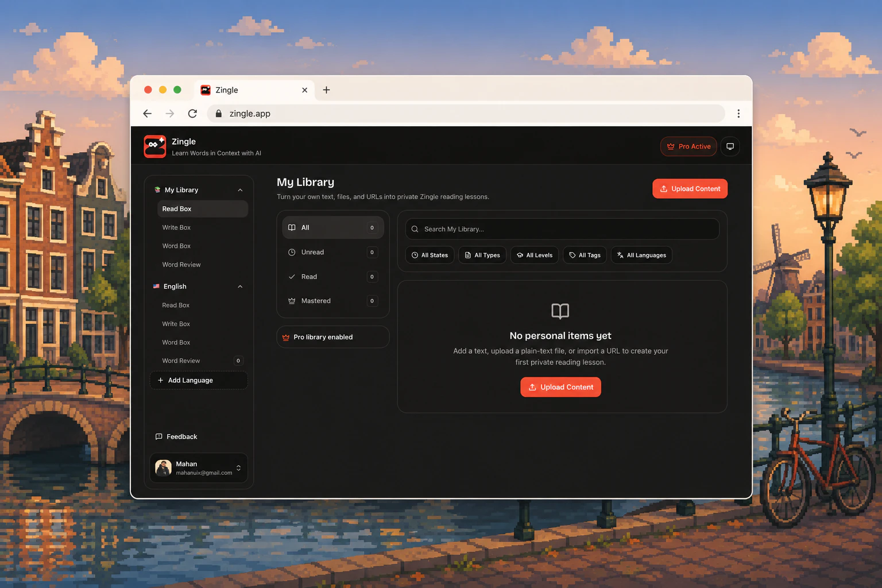
Task: Open the All Tags dropdown
Action: pos(585,255)
